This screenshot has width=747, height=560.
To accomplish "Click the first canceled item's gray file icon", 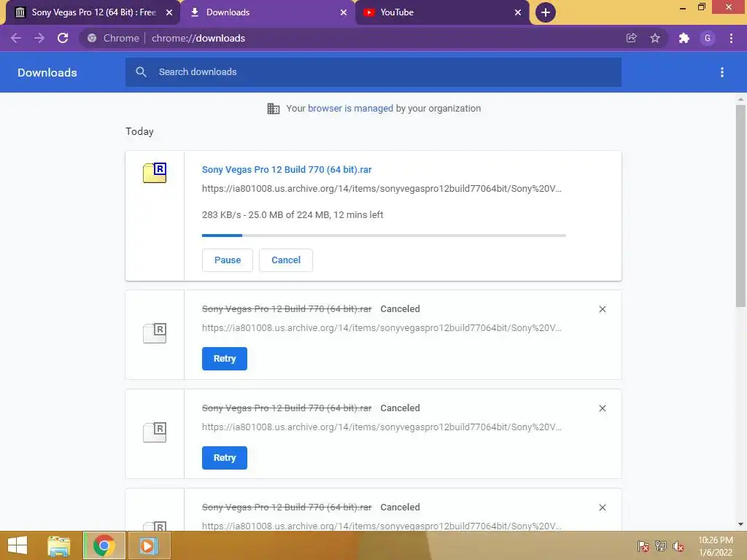I will pos(155,332).
